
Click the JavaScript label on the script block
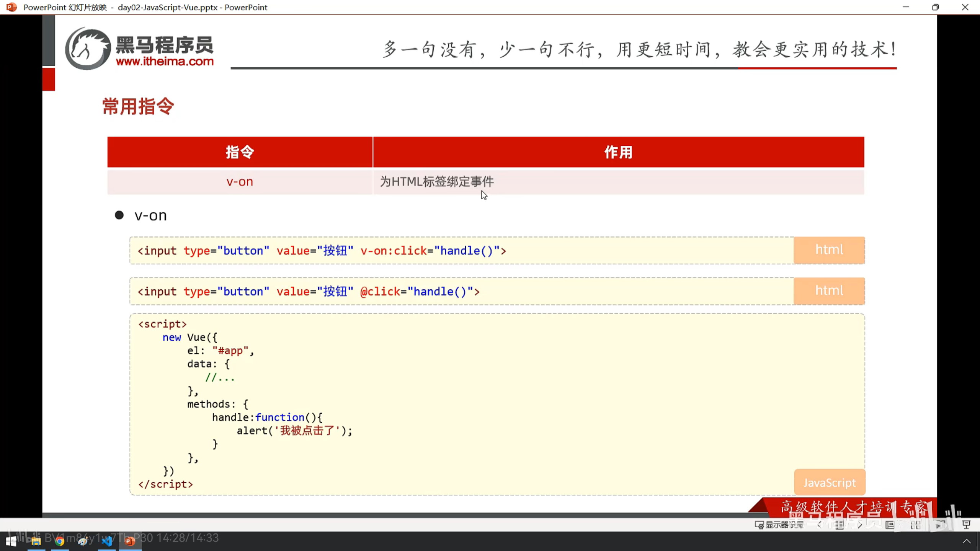coord(830,483)
